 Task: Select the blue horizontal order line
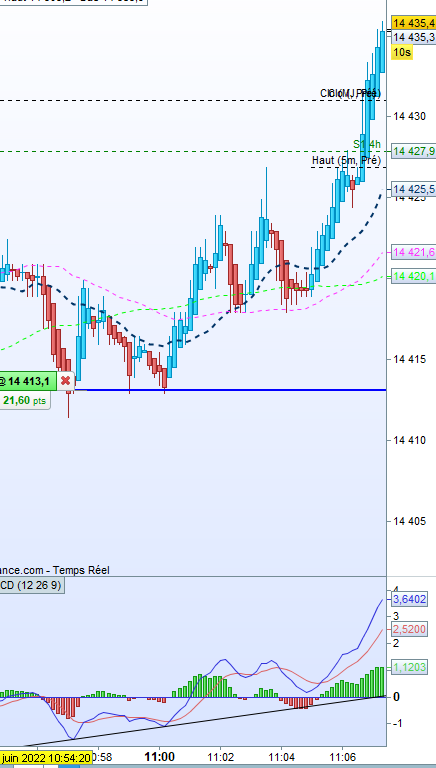(x=230, y=390)
